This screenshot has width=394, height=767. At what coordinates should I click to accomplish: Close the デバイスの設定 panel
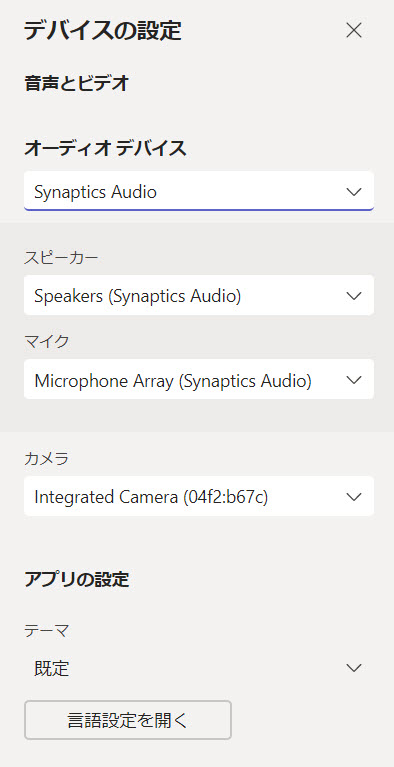(x=353, y=30)
